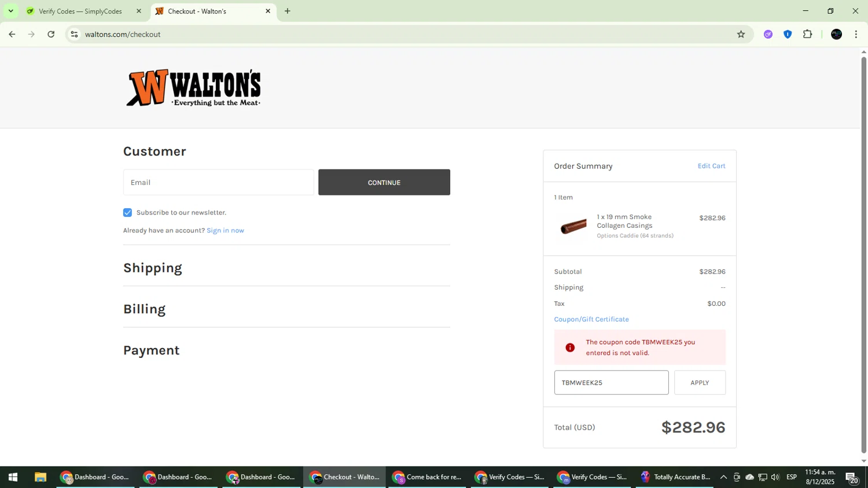868x488 pixels.
Task: Click the Walton's logo
Action: [193, 88]
